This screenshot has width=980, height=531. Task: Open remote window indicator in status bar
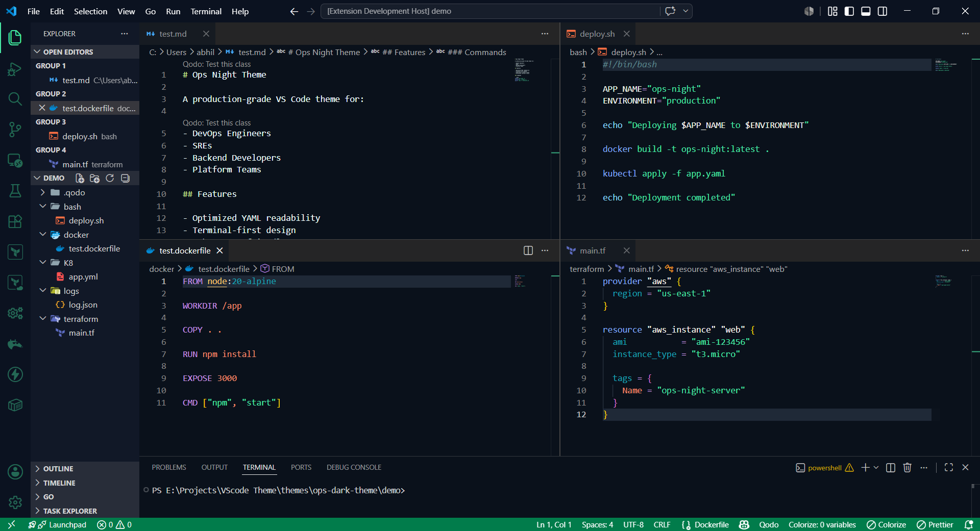pos(11,524)
